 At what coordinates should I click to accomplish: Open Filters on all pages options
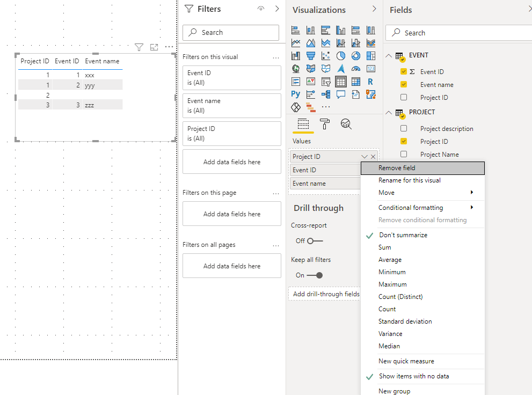276,245
